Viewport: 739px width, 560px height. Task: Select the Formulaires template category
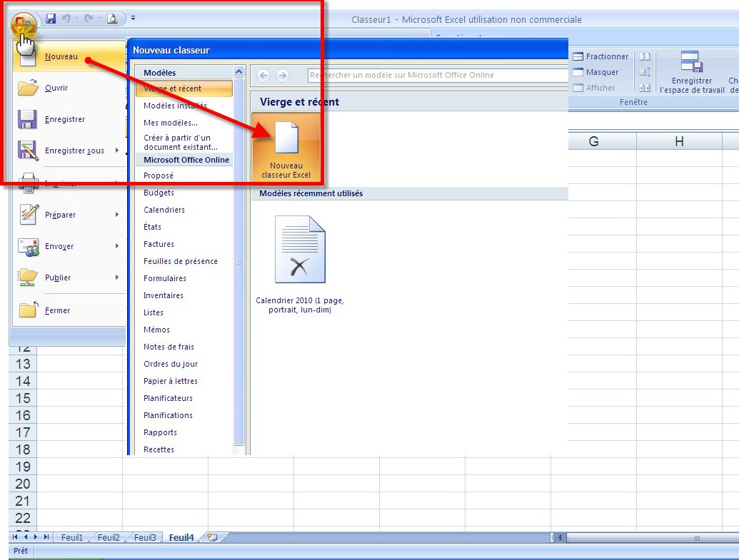pyautogui.click(x=165, y=278)
